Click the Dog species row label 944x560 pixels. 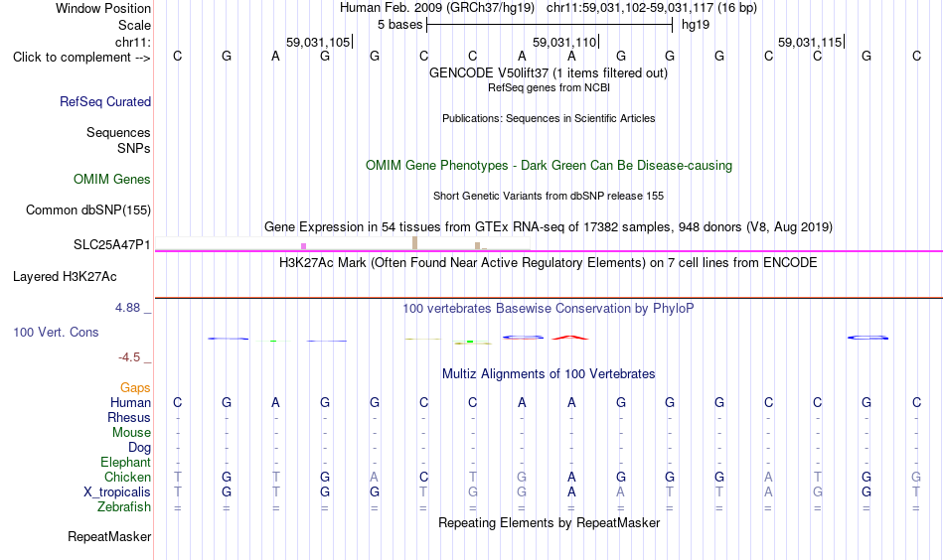(139, 448)
